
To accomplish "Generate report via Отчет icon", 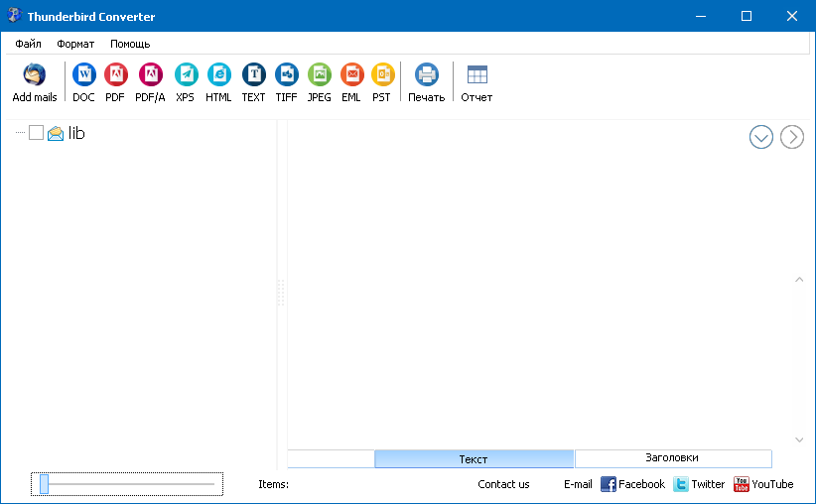I will tap(477, 74).
